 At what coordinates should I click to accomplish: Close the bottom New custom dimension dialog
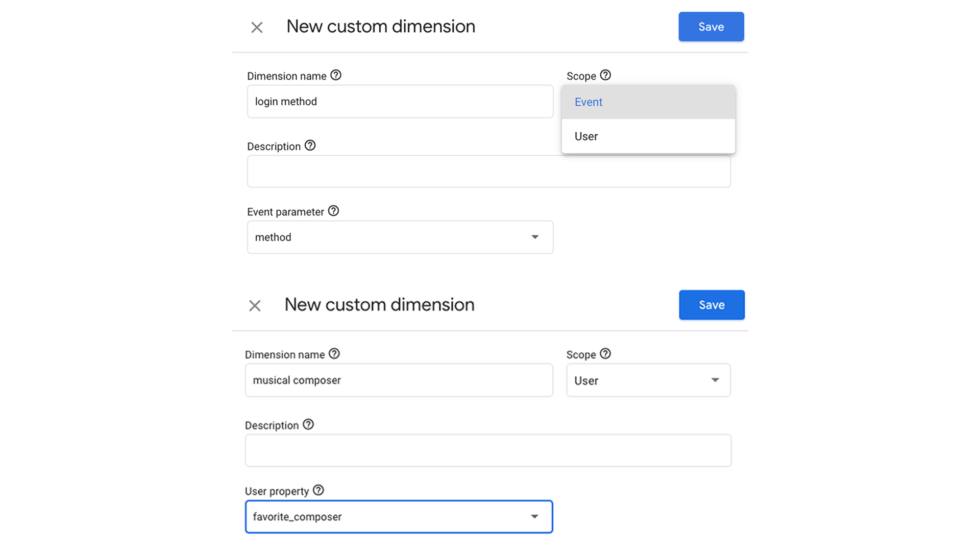pyautogui.click(x=255, y=306)
